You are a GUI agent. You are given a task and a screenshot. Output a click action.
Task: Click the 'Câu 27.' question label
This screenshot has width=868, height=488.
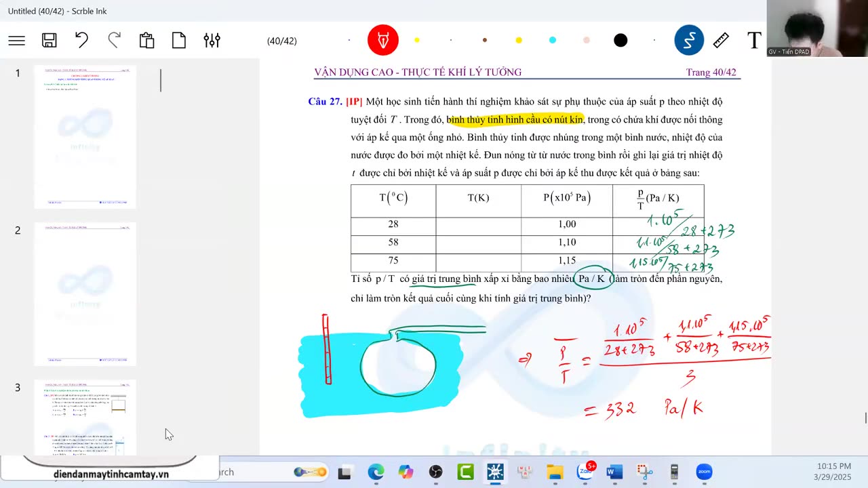(x=325, y=102)
